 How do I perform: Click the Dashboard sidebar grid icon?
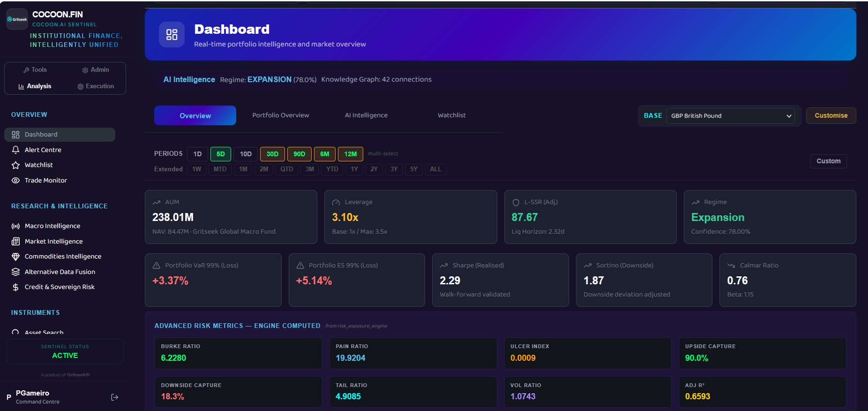15,135
